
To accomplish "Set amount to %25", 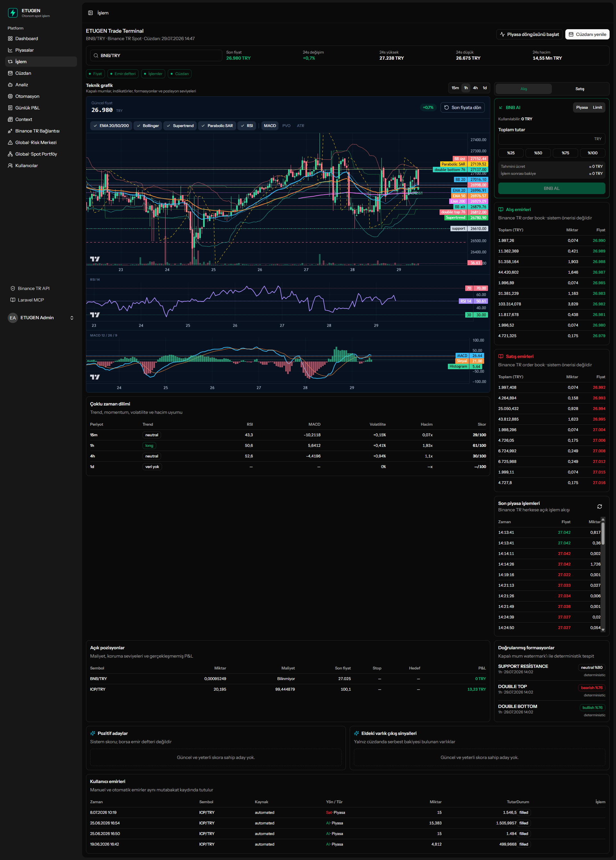I will 511,153.
